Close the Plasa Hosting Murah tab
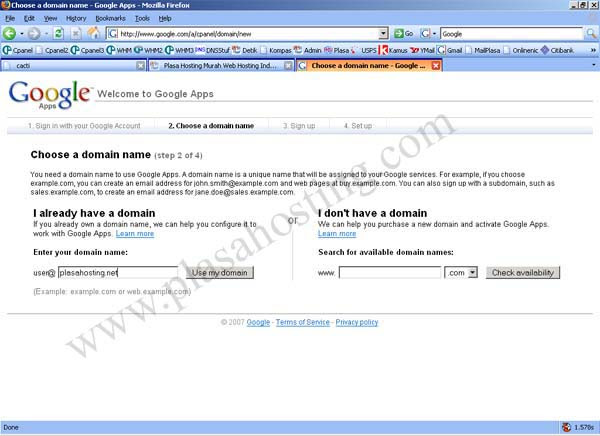The image size is (600, 436). click(x=288, y=66)
